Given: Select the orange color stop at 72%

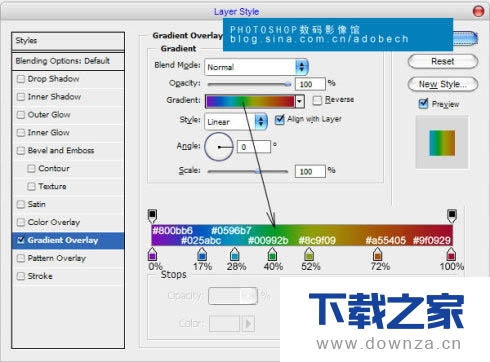Looking at the screenshot, I should pyautogui.click(x=377, y=254).
